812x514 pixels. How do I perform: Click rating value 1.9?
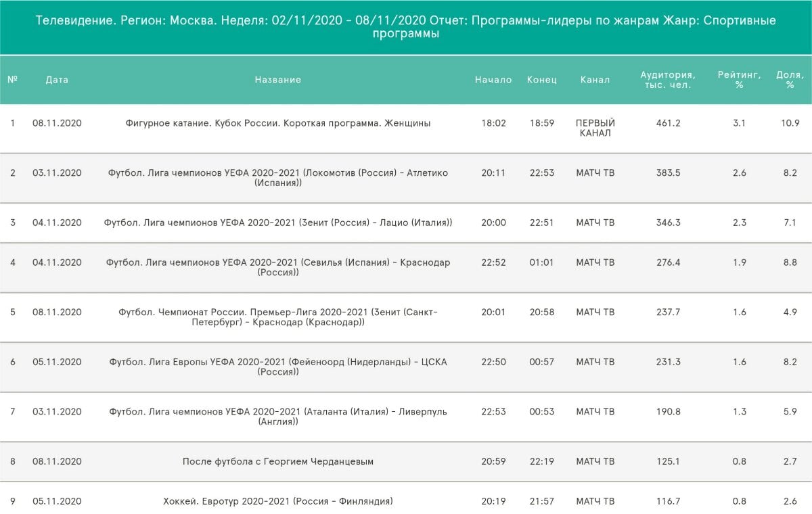pos(740,262)
